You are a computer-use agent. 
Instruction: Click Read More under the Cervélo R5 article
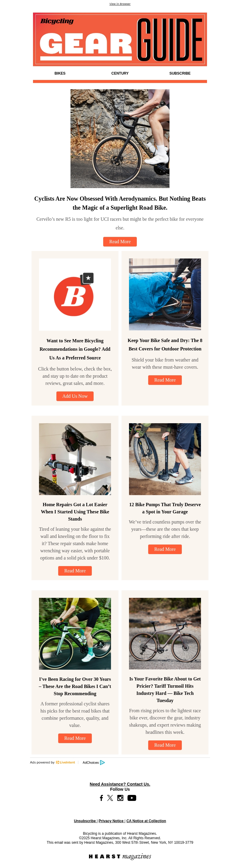pos(120,242)
